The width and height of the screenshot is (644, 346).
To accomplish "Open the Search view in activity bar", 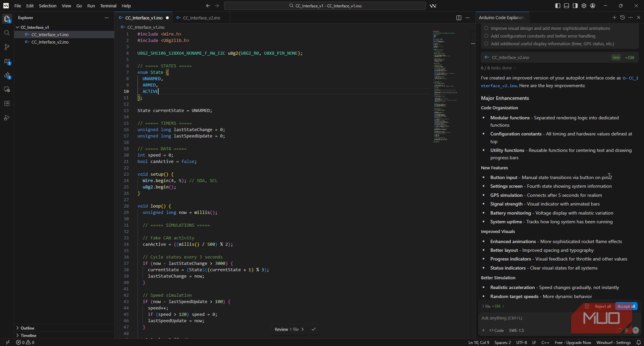I will point(7,33).
